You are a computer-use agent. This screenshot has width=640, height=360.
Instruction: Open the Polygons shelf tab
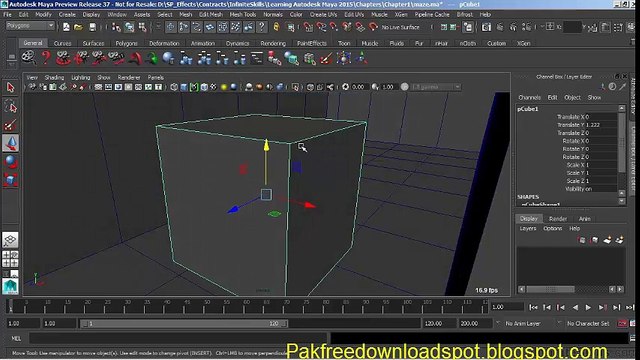pyautogui.click(x=127, y=43)
